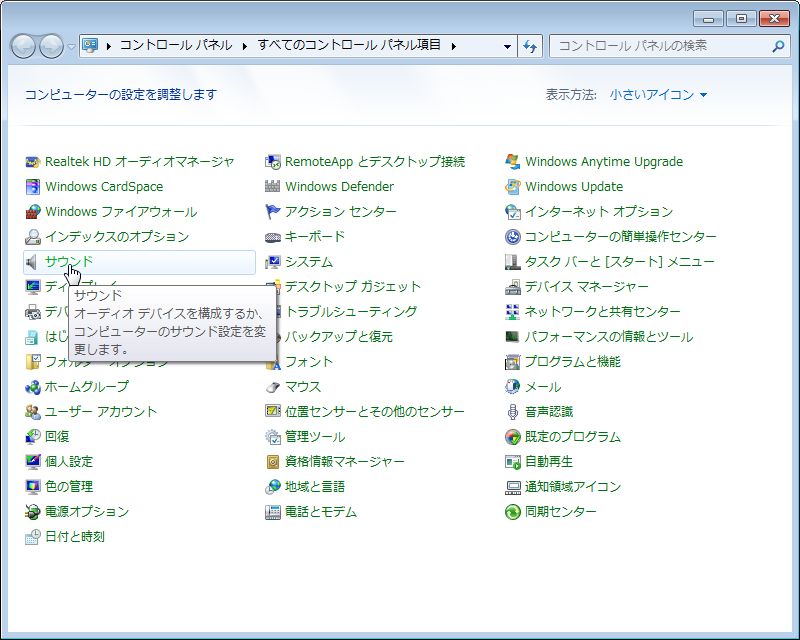Open タスク バーと [スタート] メニュー link
Screen dimensions: 800x640
(620, 262)
